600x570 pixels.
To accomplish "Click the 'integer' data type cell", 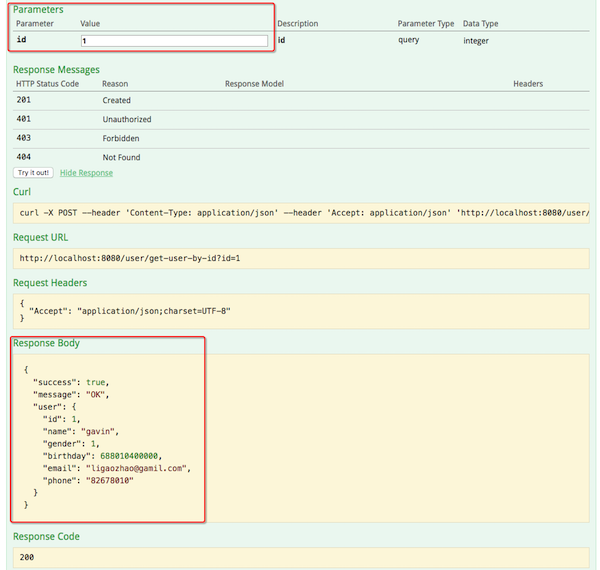I will (476, 41).
